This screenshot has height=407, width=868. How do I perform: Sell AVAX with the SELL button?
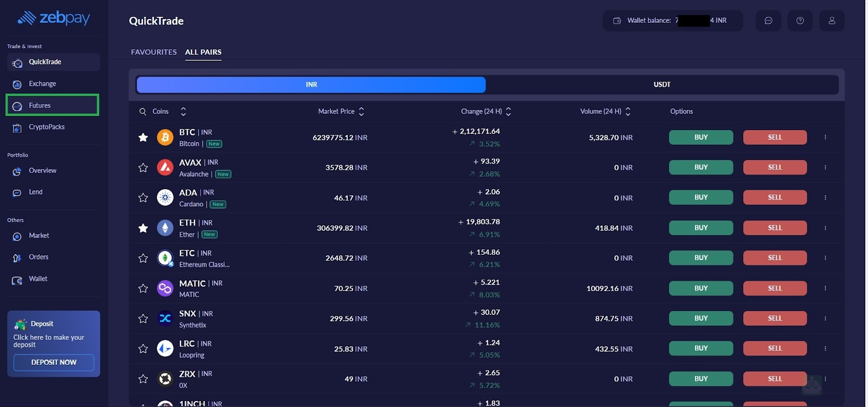[775, 167]
